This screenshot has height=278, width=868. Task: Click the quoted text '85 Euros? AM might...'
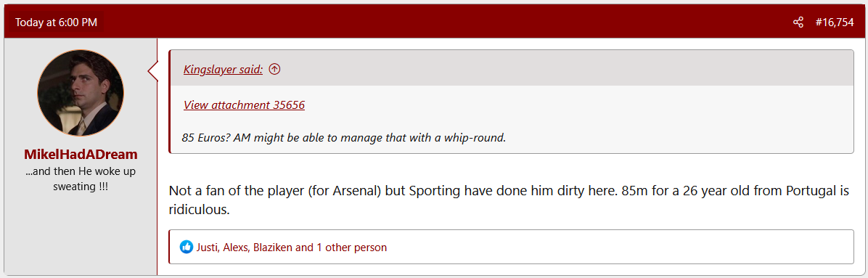pos(344,137)
